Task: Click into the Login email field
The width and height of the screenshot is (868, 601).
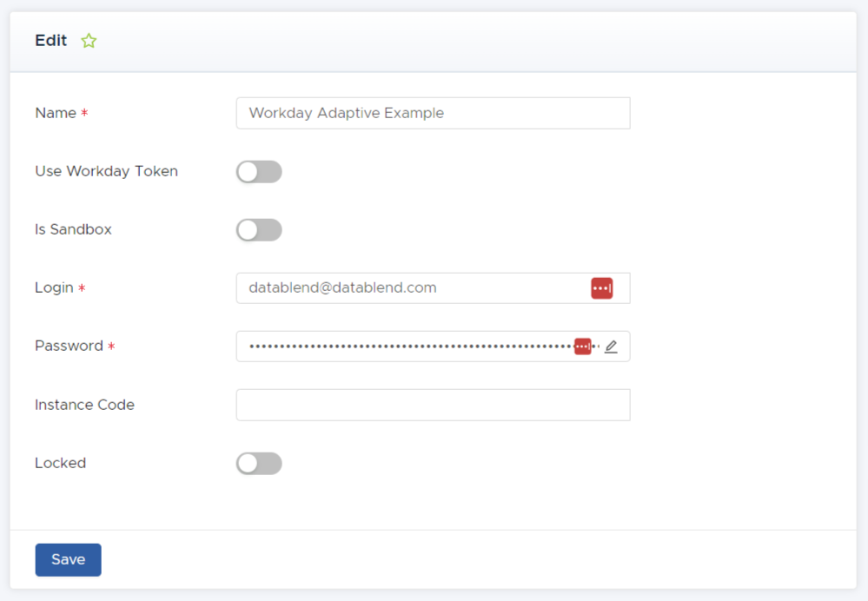Action: click(x=408, y=288)
